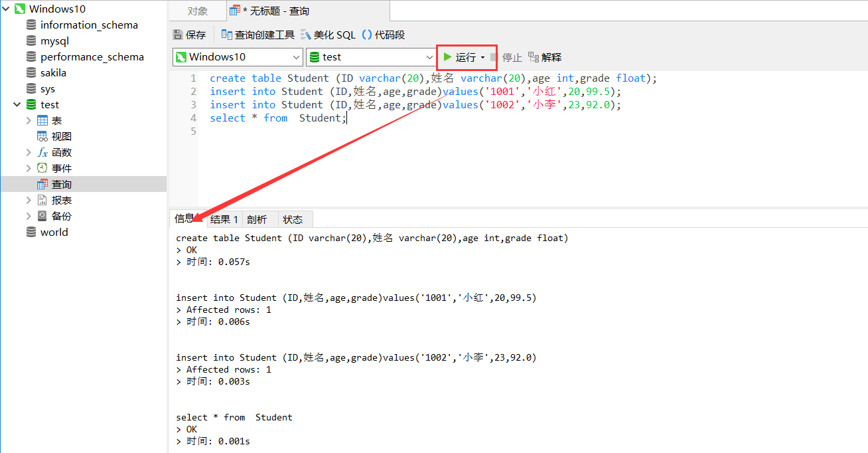Switch to the 对象 tab
The height and width of the screenshot is (453, 868).
coord(197,11)
